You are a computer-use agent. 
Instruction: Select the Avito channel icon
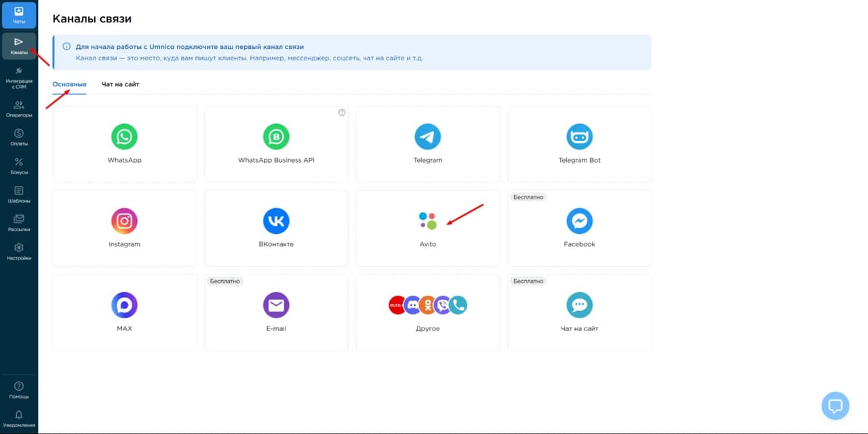pos(428,221)
